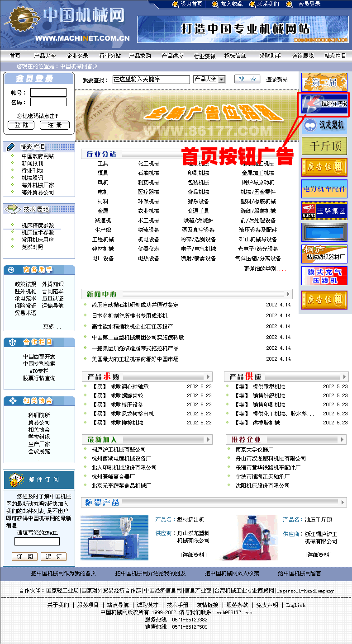Open news 液压自动抛石机研制成功并通过鉴定
This screenshot has height=644, width=352.
click(135, 305)
